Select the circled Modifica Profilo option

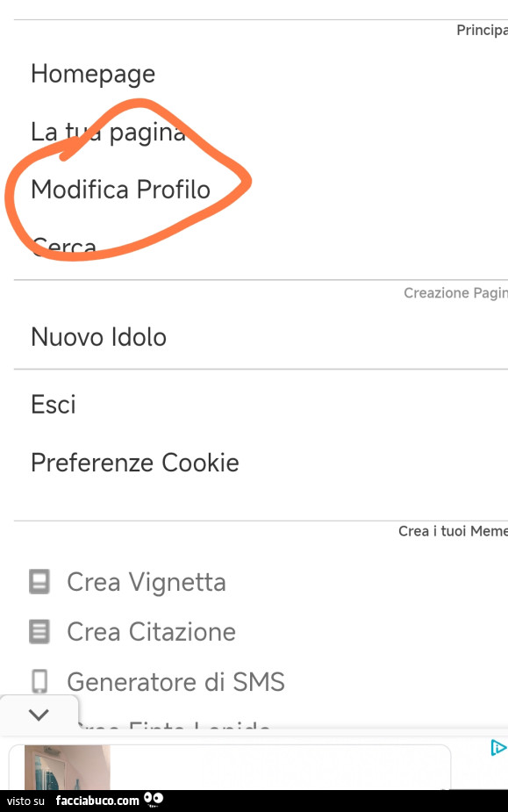[x=120, y=190]
